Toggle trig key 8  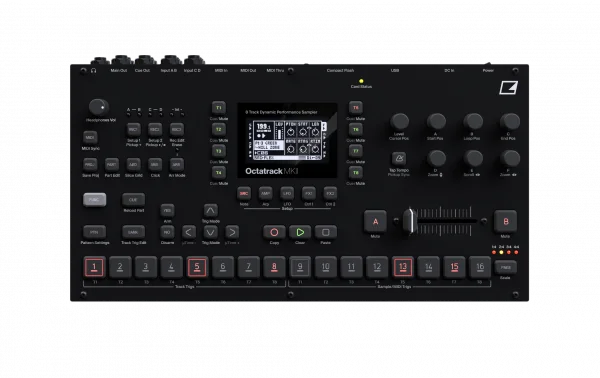(x=274, y=267)
